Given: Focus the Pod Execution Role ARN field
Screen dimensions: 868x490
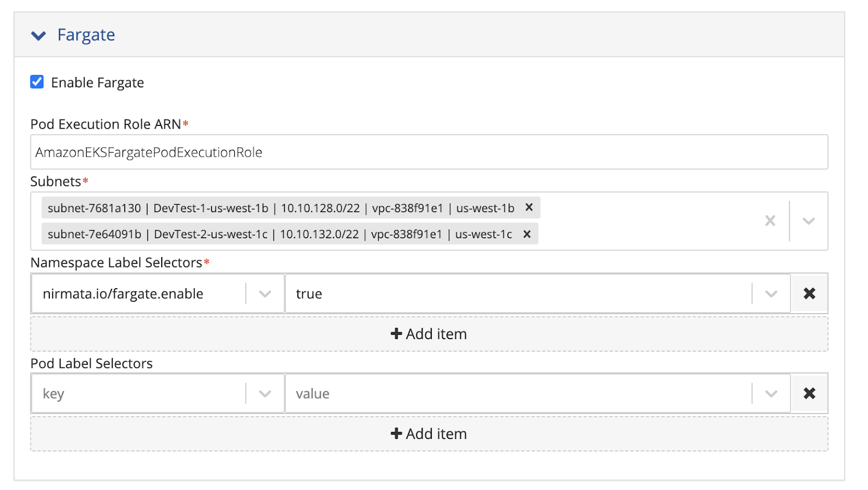Looking at the screenshot, I should pos(429,152).
